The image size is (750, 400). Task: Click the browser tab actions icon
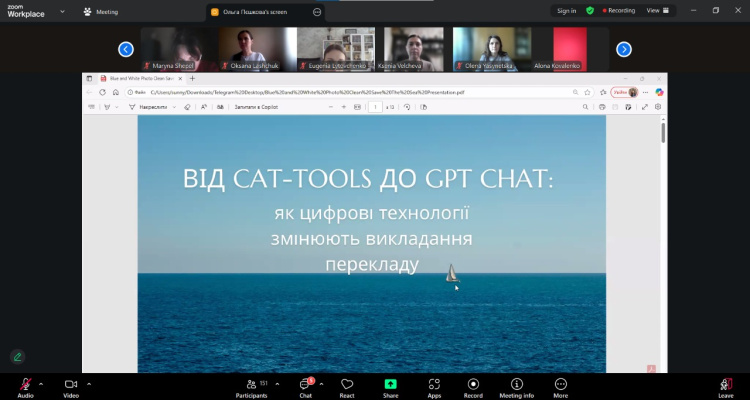[89, 78]
